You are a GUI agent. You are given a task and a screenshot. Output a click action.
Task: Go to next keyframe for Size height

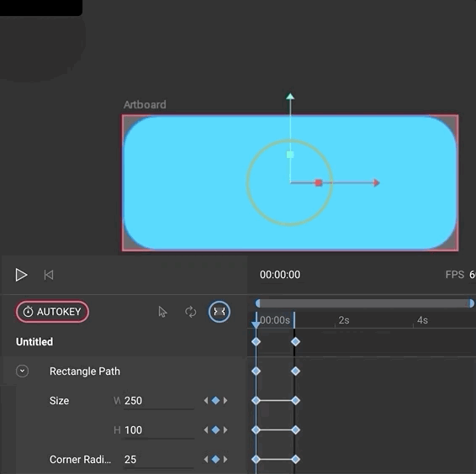click(x=225, y=429)
